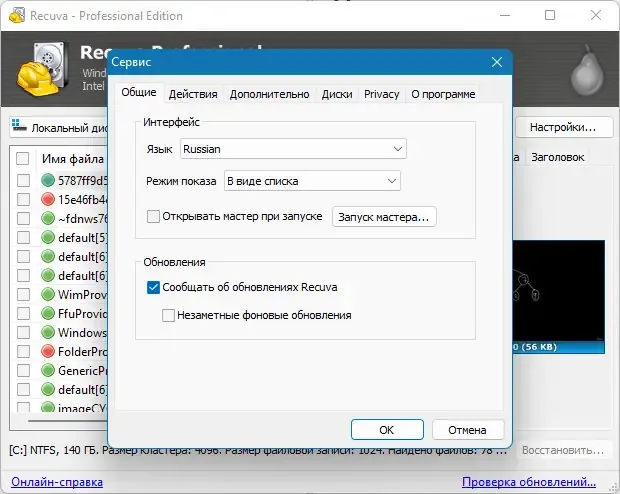Tick checkbox for file 15e46fb4

(23, 199)
